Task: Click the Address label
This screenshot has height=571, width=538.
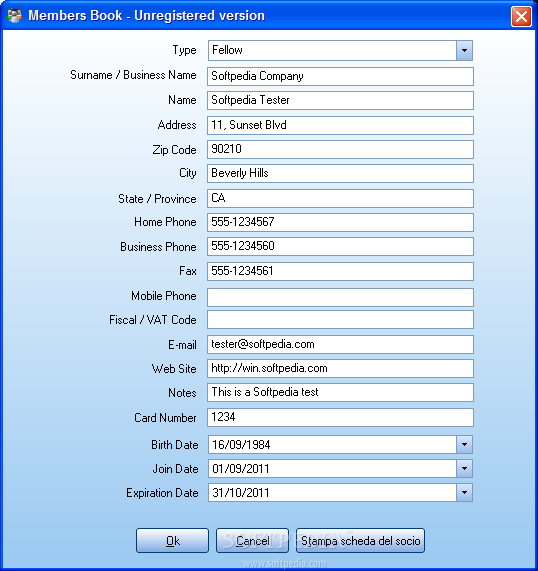Action: tap(177, 125)
